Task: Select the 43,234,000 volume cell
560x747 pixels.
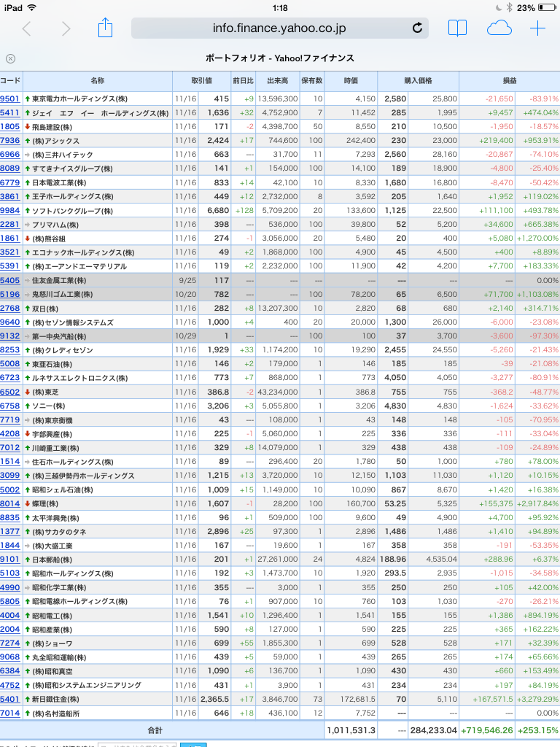Action: [278, 392]
